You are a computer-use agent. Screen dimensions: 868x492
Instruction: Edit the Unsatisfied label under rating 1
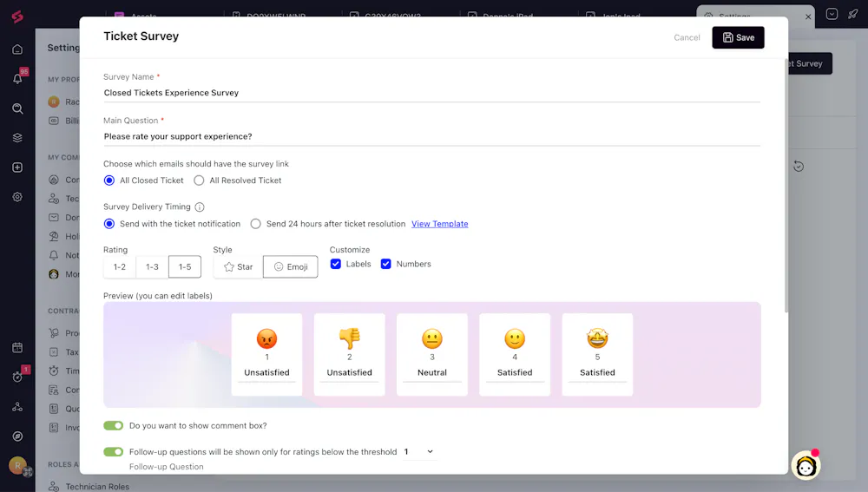266,373
